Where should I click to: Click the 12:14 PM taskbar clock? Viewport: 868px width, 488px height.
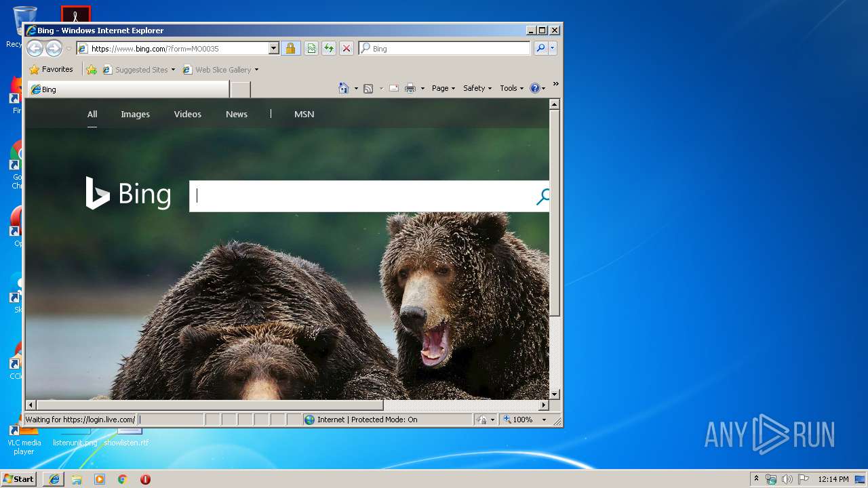pyautogui.click(x=833, y=479)
